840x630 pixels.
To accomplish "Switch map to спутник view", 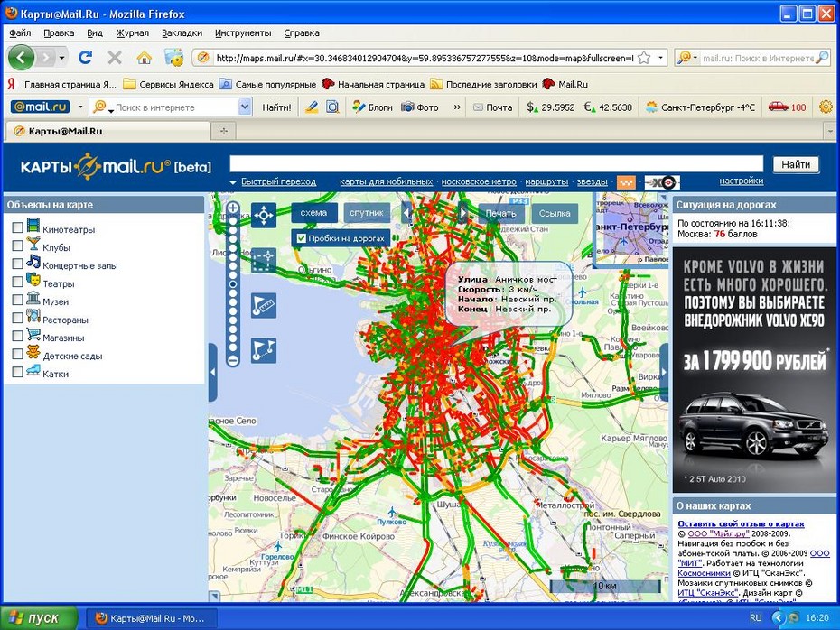I will [367, 213].
